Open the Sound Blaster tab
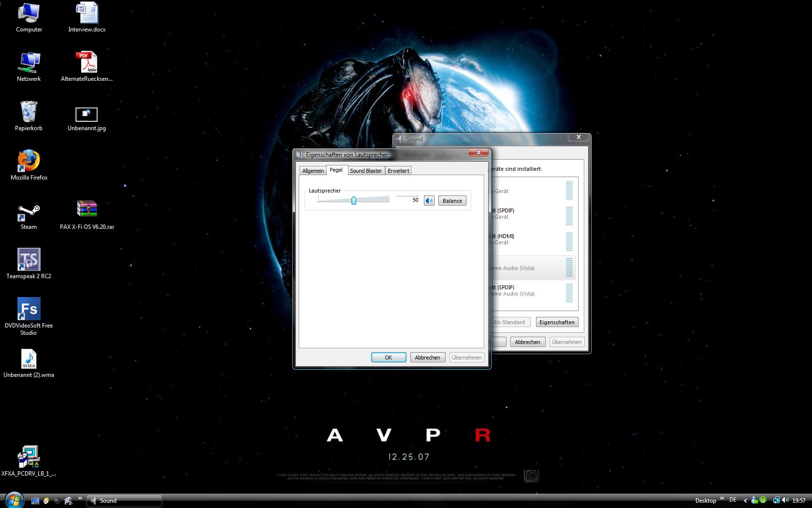The height and width of the screenshot is (508, 812). tap(366, 171)
